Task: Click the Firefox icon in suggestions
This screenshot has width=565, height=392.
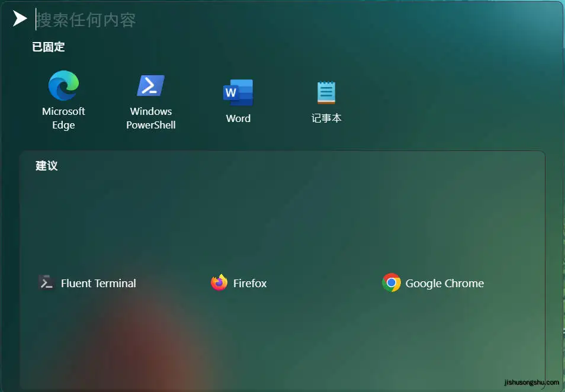Action: tap(219, 282)
